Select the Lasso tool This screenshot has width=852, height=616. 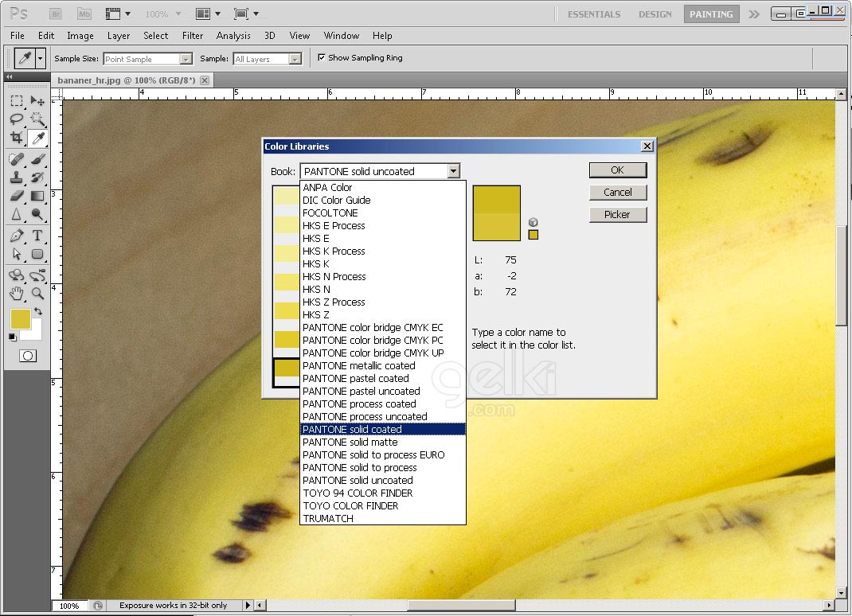(17, 119)
